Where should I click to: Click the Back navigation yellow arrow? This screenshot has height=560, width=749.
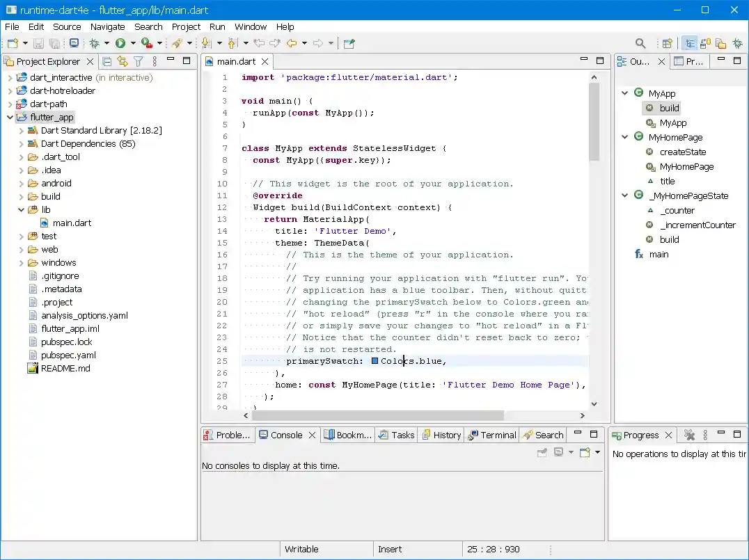(292, 43)
